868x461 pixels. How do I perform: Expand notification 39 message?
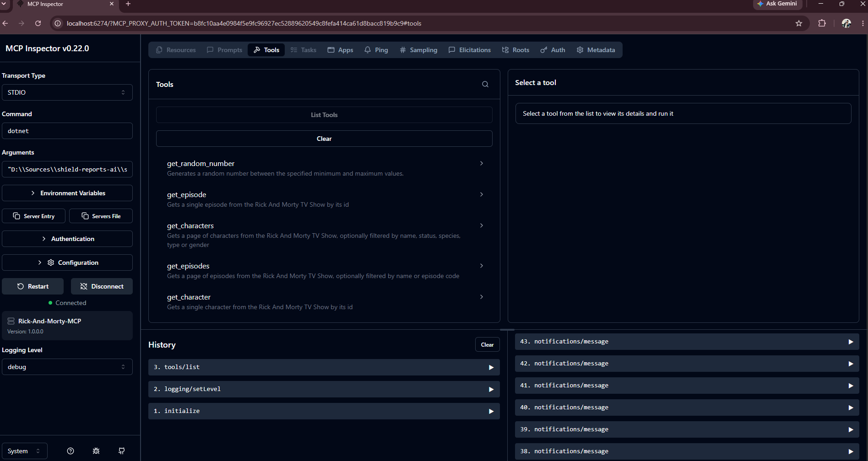tap(687, 429)
